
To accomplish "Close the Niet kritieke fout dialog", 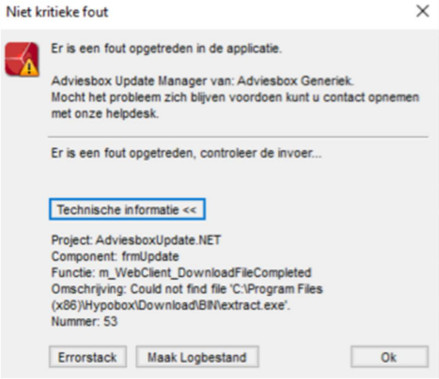I will click(x=423, y=11).
